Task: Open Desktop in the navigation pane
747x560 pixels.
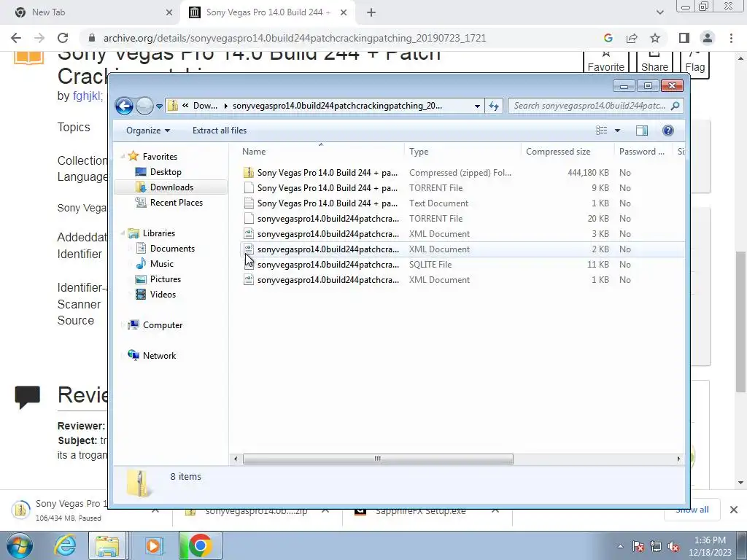Action: coord(166,172)
